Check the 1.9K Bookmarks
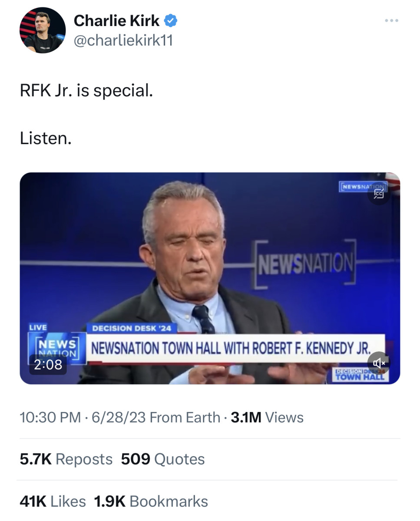 click(x=150, y=501)
